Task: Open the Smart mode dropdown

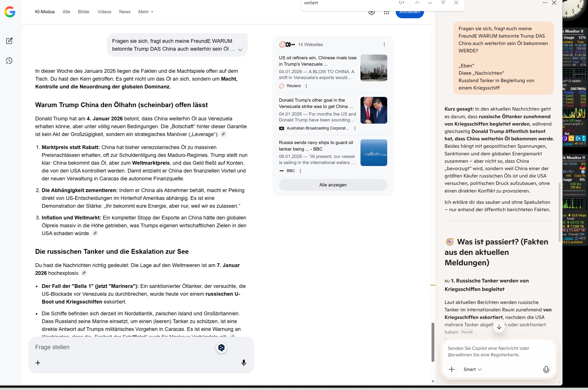Action: click(x=472, y=369)
